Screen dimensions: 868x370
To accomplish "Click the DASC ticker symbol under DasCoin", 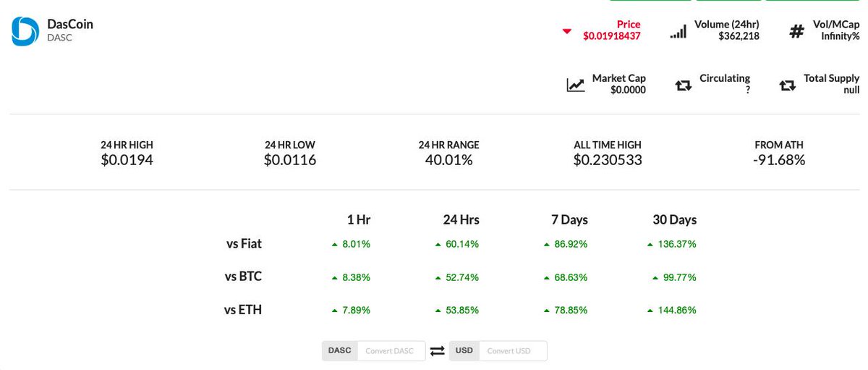I will point(59,37).
